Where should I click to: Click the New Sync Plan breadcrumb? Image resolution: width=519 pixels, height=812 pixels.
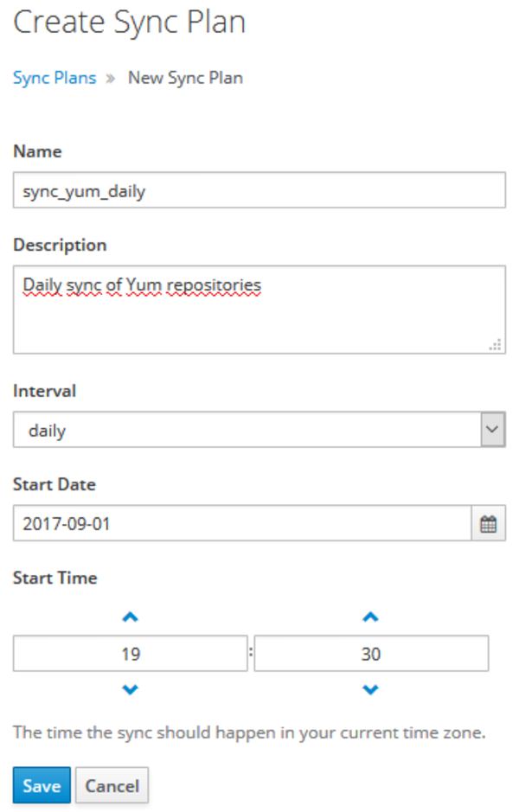tap(185, 78)
